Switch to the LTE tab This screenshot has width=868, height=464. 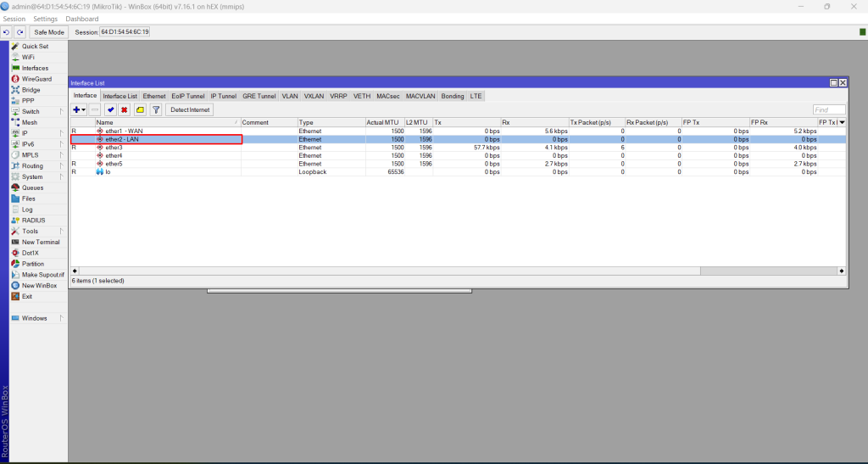[x=476, y=97]
